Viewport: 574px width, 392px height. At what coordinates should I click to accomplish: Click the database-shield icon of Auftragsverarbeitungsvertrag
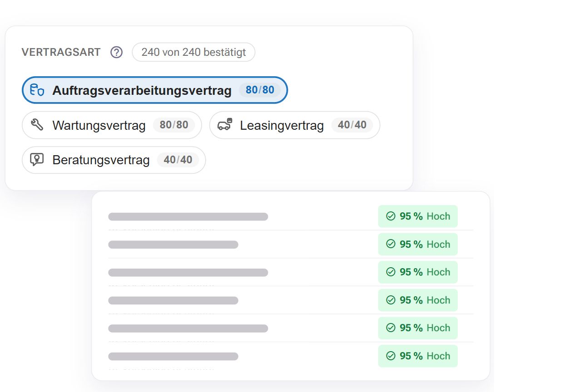point(37,90)
